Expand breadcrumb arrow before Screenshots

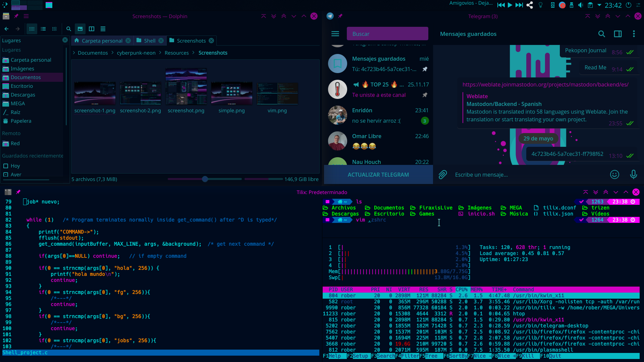tap(194, 53)
